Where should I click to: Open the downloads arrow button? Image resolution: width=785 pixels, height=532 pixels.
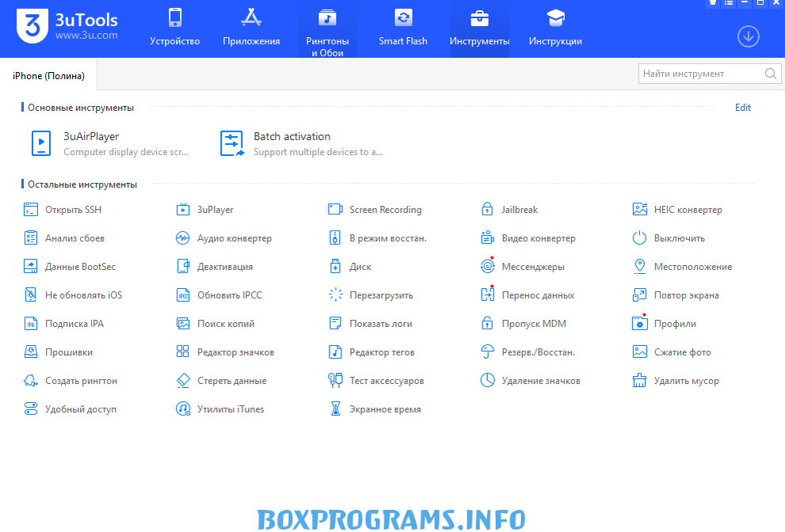point(748,36)
